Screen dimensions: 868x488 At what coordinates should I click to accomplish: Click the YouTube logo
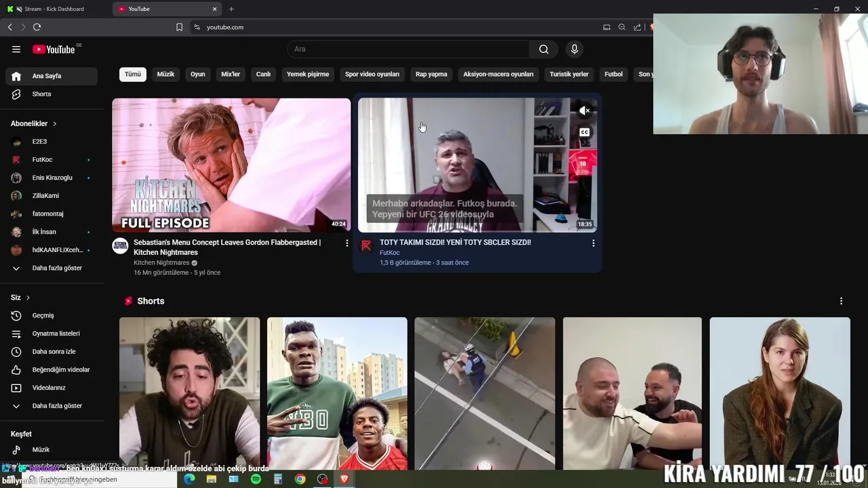click(x=54, y=49)
